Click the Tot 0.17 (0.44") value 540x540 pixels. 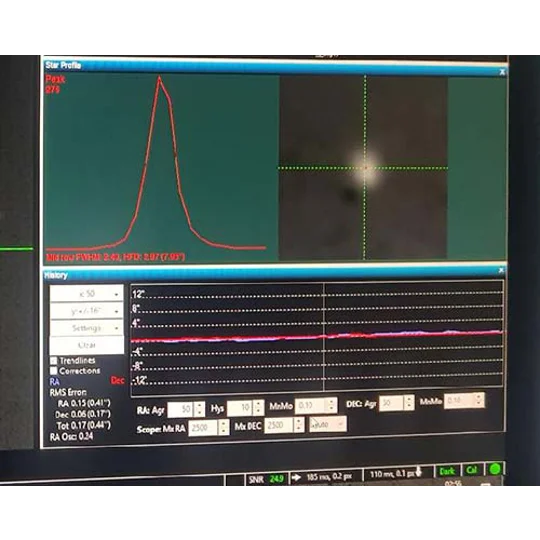click(83, 425)
